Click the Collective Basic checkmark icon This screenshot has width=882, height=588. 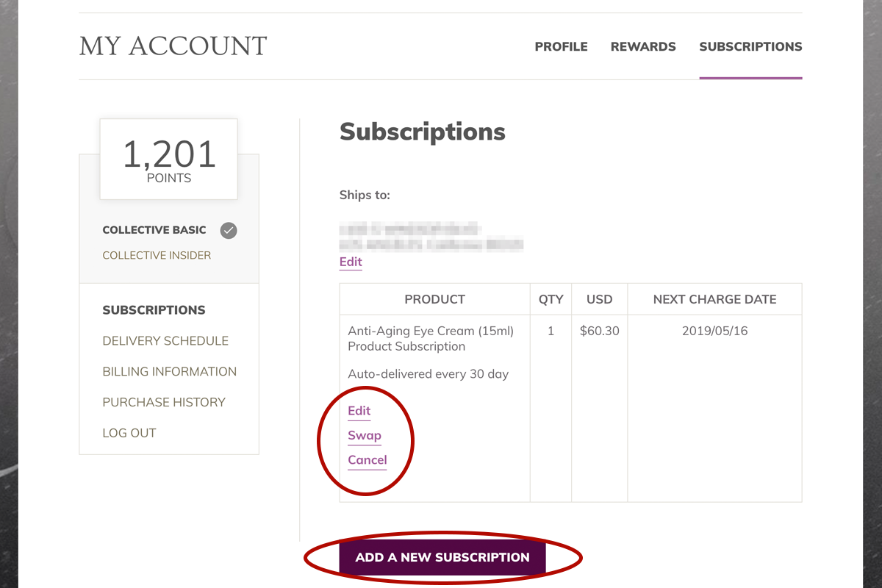pyautogui.click(x=229, y=231)
